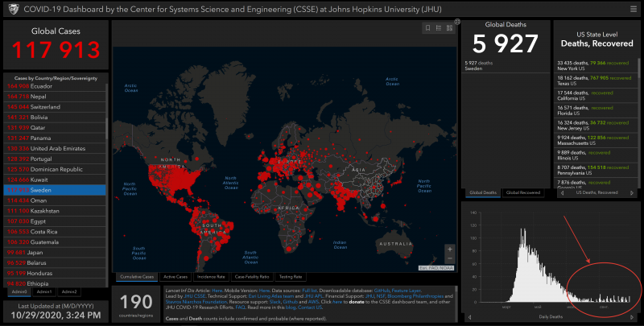The width and height of the screenshot is (644, 326).
Task: Click the highlighted Sweden row
Action: coord(55,190)
